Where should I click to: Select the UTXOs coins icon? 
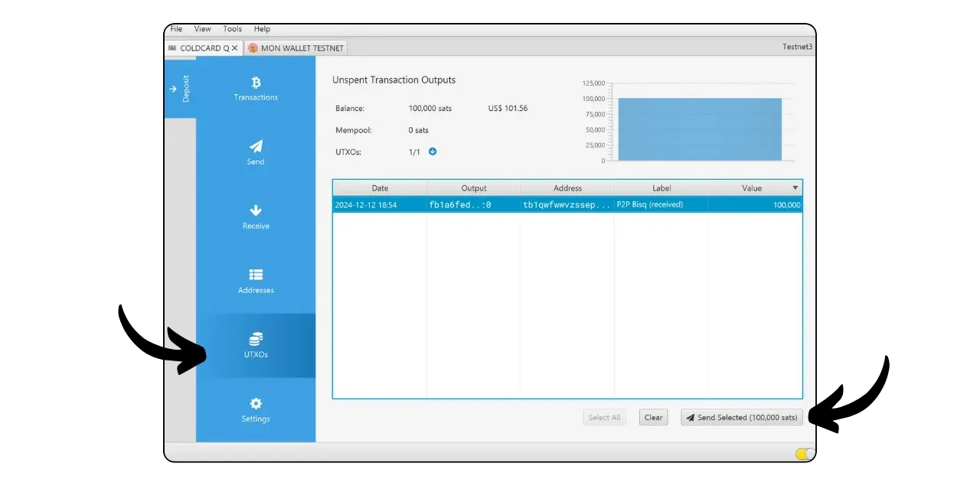pyautogui.click(x=256, y=339)
